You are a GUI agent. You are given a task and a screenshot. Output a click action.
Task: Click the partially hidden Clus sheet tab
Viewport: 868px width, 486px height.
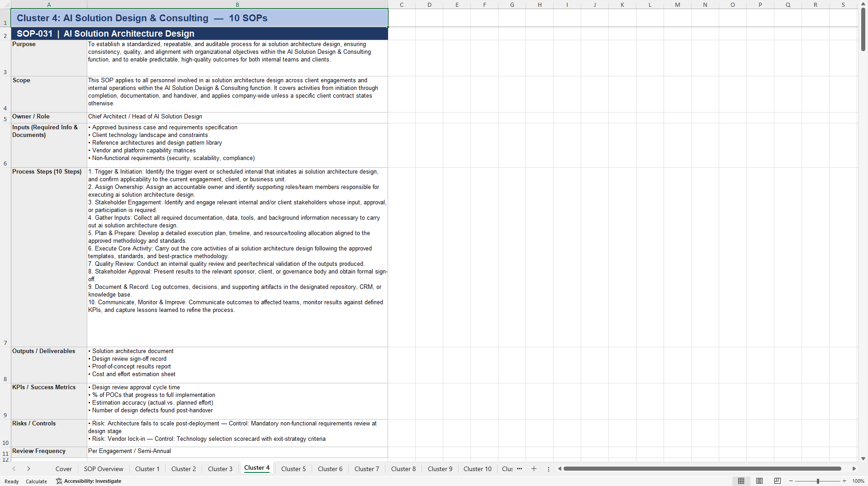pyautogui.click(x=507, y=469)
